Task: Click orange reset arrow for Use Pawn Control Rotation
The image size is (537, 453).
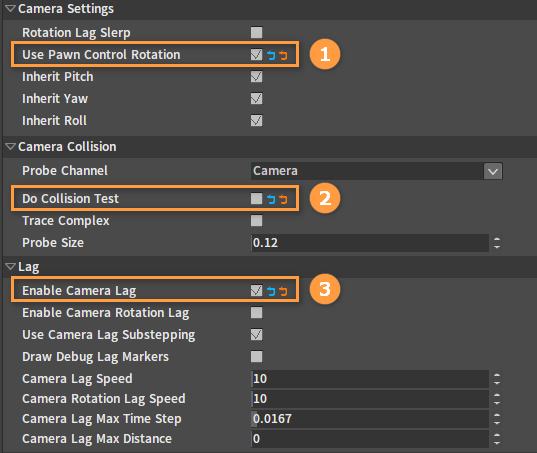Action: (283, 55)
